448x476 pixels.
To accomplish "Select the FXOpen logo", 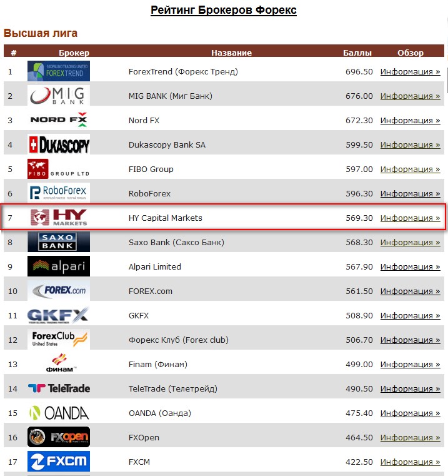I will [59, 437].
